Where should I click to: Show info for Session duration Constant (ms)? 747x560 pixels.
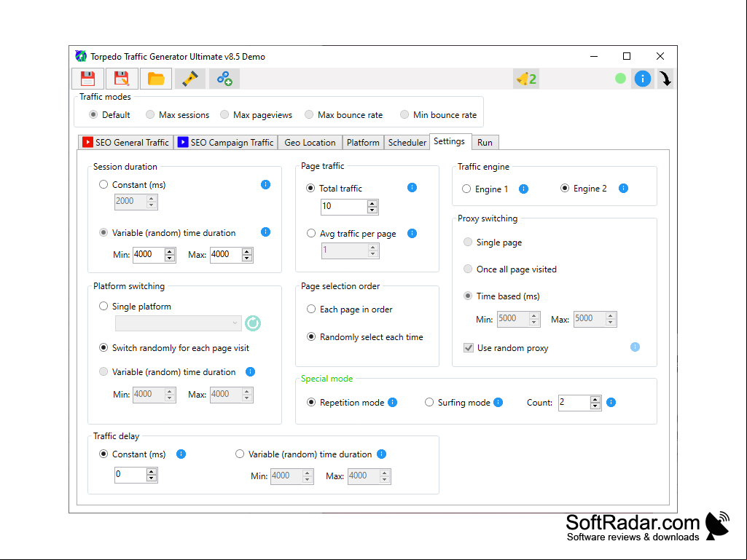pos(266,185)
